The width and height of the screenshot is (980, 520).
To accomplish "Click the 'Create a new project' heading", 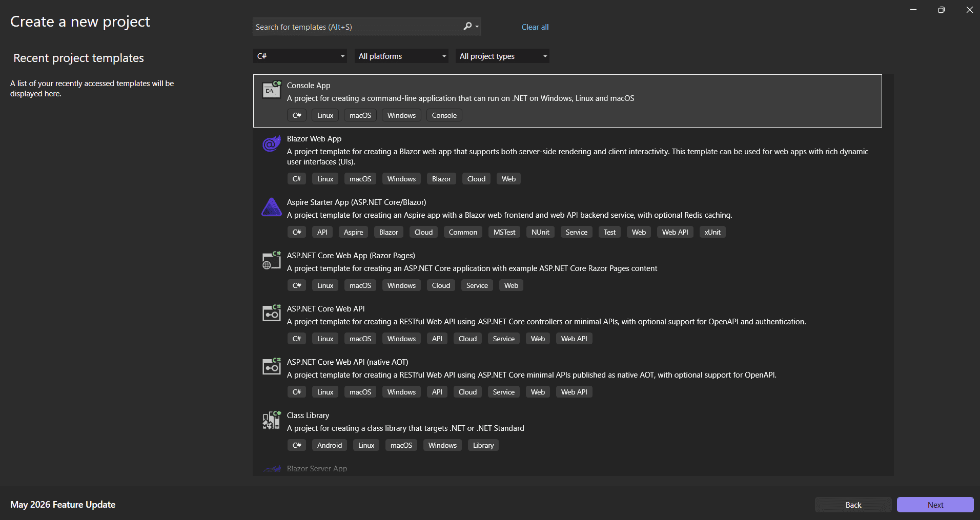I will point(80,22).
